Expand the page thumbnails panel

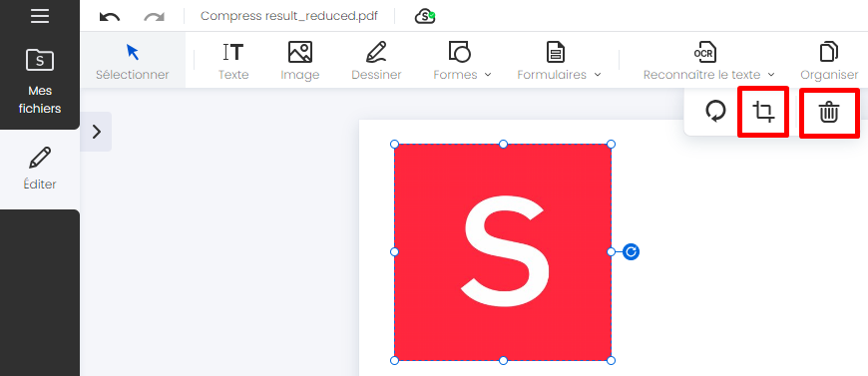(97, 132)
